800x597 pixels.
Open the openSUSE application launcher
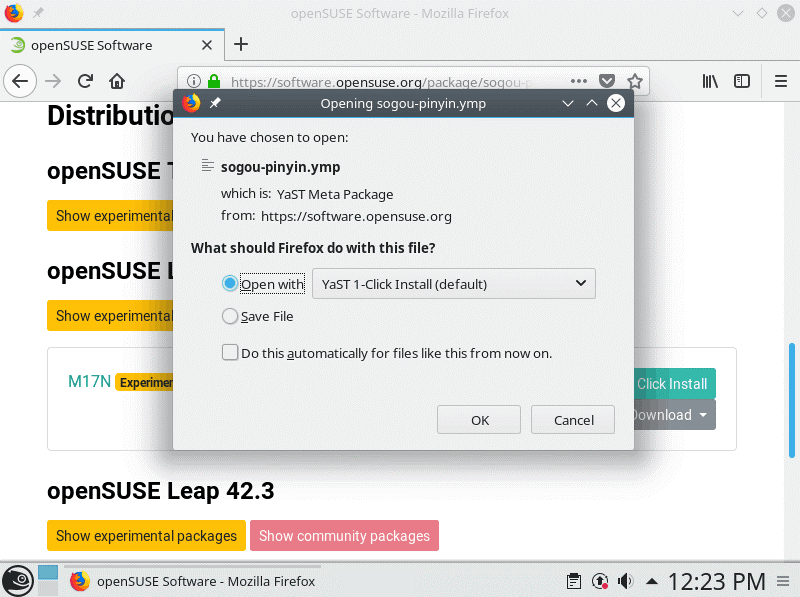pyautogui.click(x=18, y=581)
